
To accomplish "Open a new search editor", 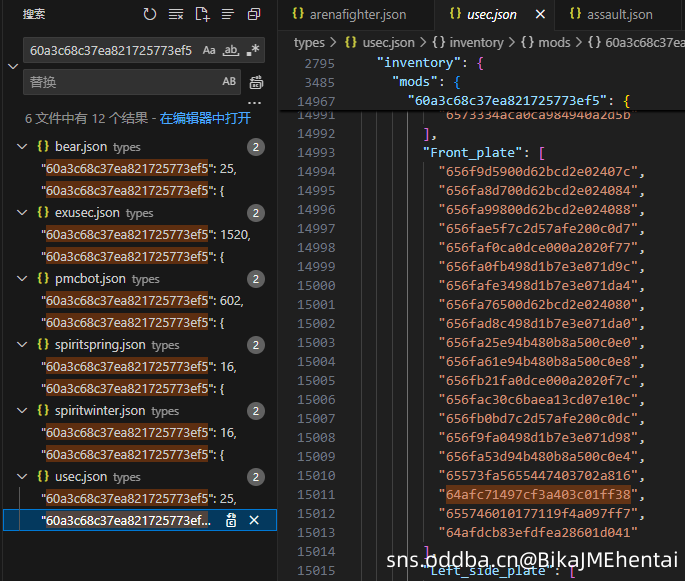I will [x=202, y=15].
